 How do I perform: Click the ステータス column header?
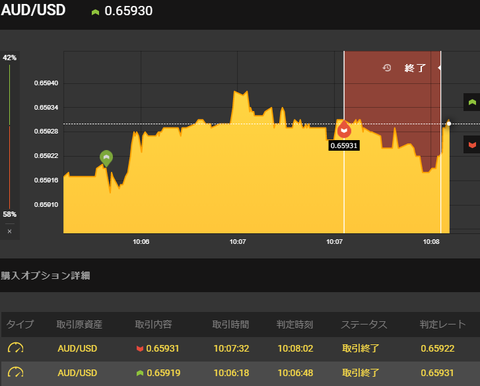(x=364, y=324)
